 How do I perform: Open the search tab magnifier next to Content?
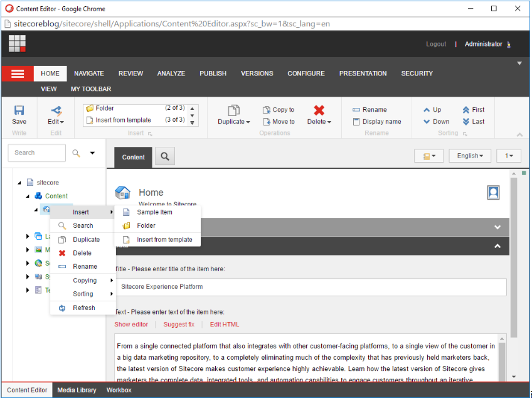165,156
